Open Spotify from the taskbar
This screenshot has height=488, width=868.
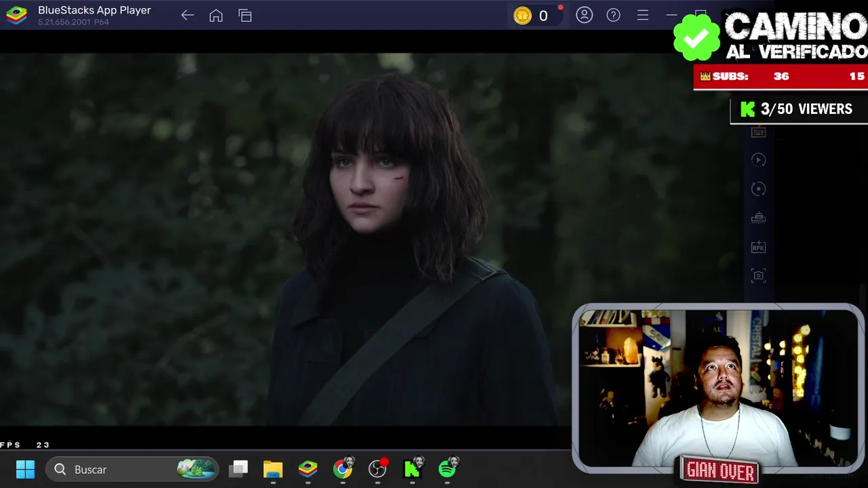(x=448, y=468)
